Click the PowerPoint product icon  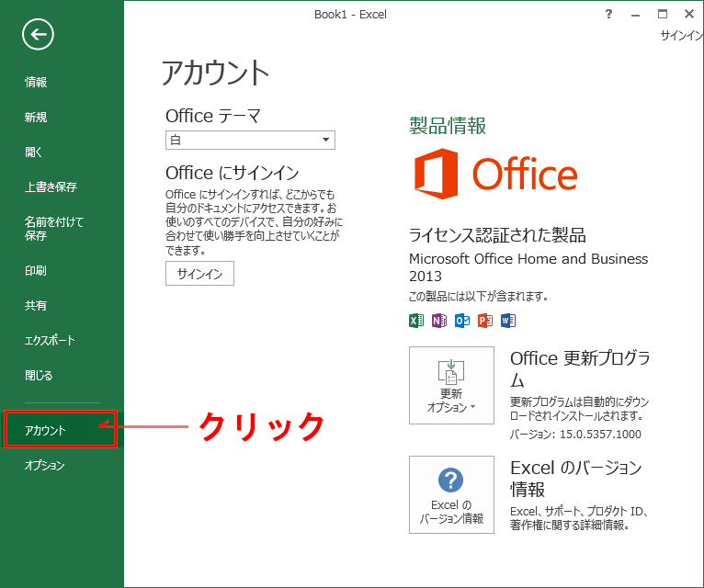(485, 321)
